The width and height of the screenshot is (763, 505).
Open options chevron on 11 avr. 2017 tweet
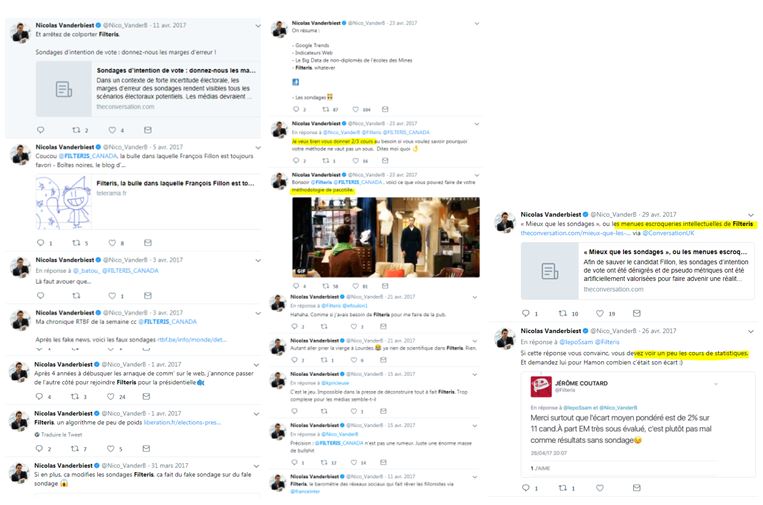(258, 26)
